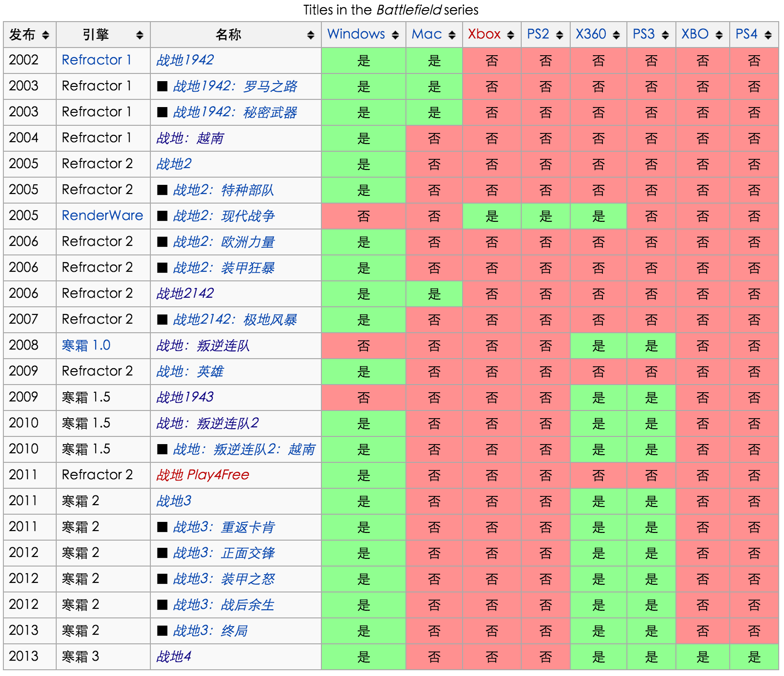Screen dimensions: 784x676
Task: Sort table by 引擎 column arrows
Action: [x=139, y=35]
